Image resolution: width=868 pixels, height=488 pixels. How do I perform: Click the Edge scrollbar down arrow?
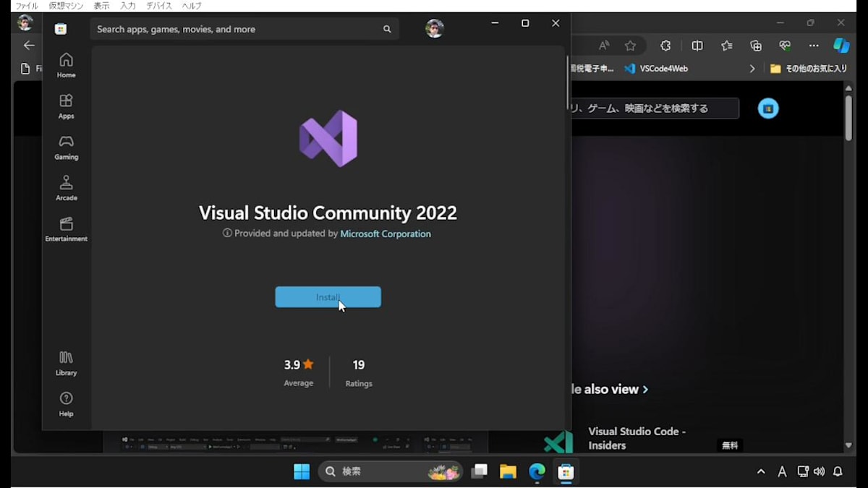(848, 445)
